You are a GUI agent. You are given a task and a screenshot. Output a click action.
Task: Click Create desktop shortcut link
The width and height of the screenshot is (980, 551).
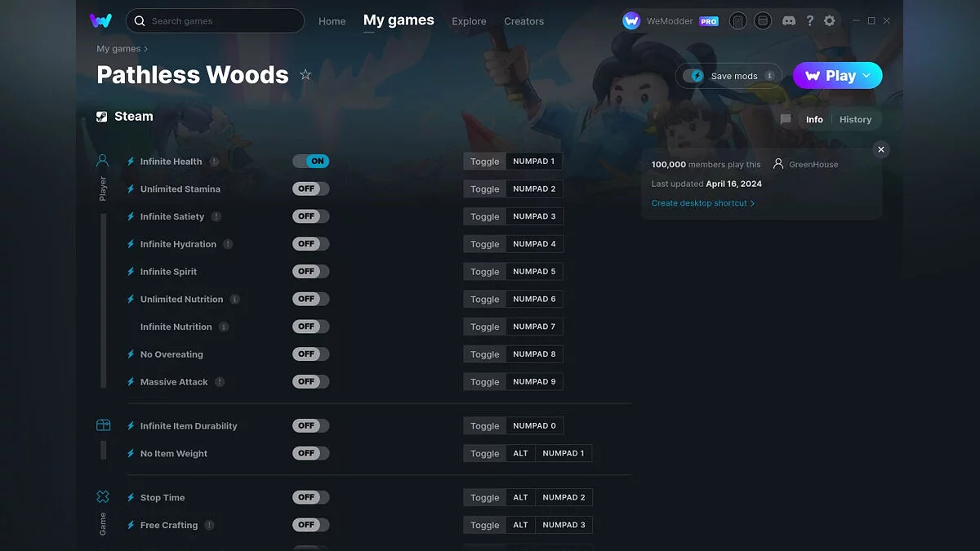click(703, 203)
